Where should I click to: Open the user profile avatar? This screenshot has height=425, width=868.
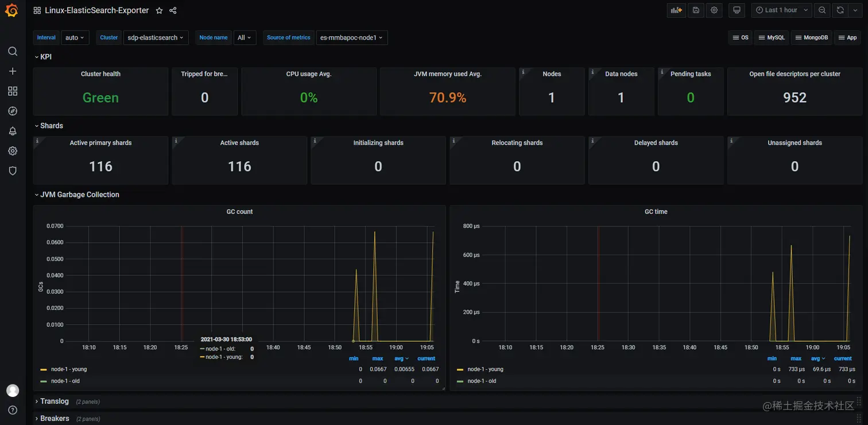[13, 391]
